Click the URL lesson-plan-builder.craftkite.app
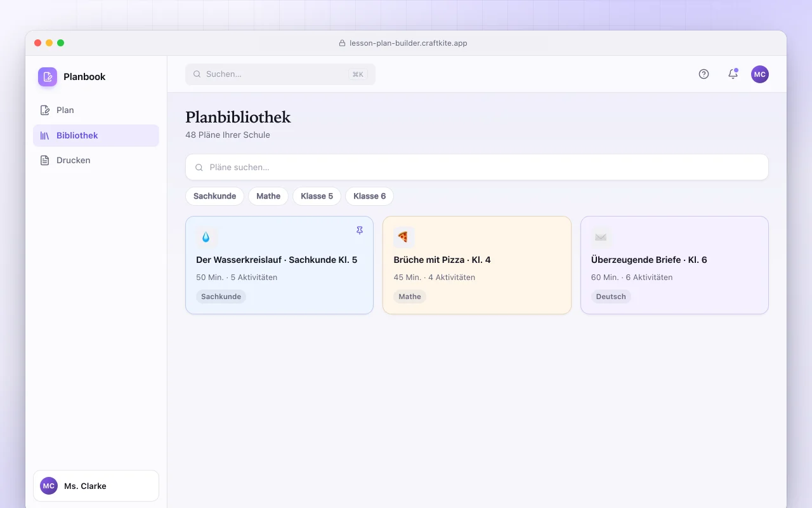Viewport: 812px width, 508px height. pyautogui.click(x=409, y=43)
